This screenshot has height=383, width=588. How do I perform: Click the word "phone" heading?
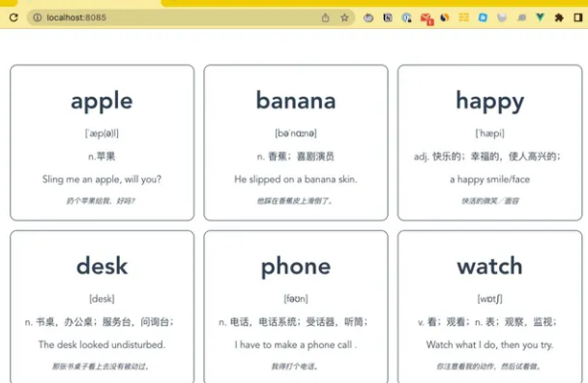click(x=296, y=267)
